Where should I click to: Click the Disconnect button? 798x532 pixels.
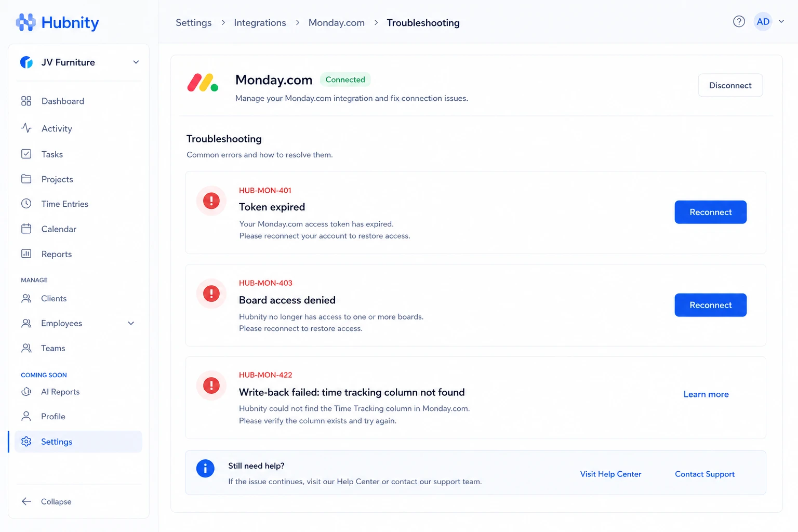pos(730,85)
